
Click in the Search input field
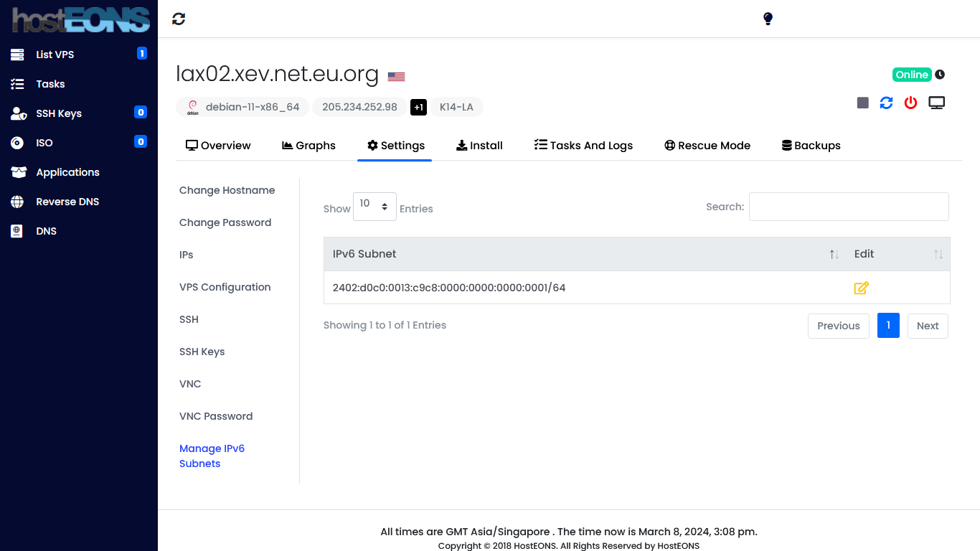coord(849,207)
